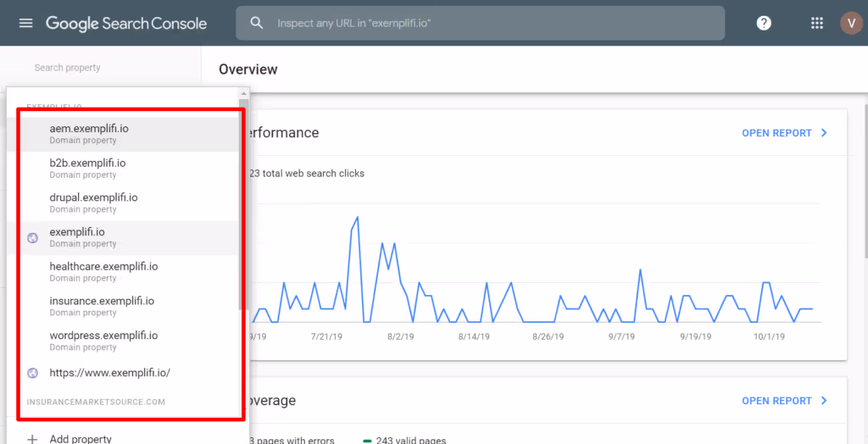This screenshot has width=868, height=444.
Task: Click Add property
Action: click(x=81, y=439)
